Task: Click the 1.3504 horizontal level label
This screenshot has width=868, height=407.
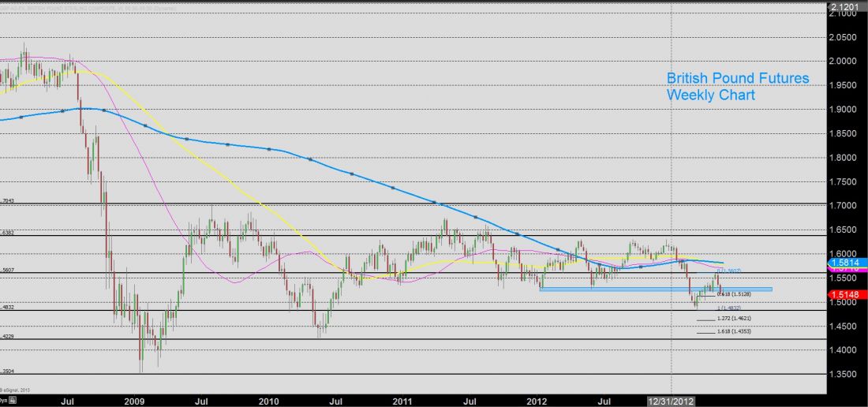Action: click(x=7, y=371)
